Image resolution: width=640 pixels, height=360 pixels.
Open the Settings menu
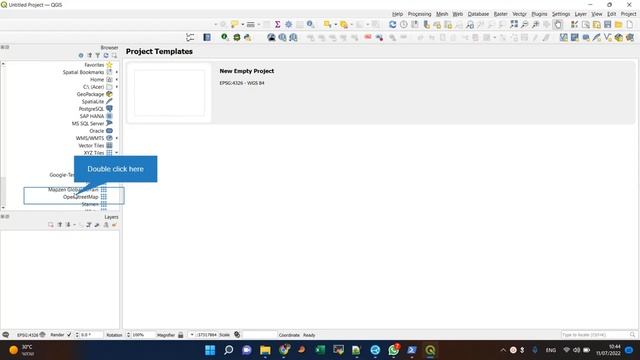[561, 14]
